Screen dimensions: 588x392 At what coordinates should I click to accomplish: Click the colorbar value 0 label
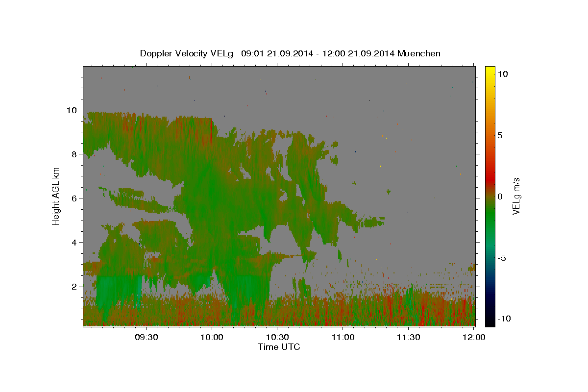click(500, 196)
